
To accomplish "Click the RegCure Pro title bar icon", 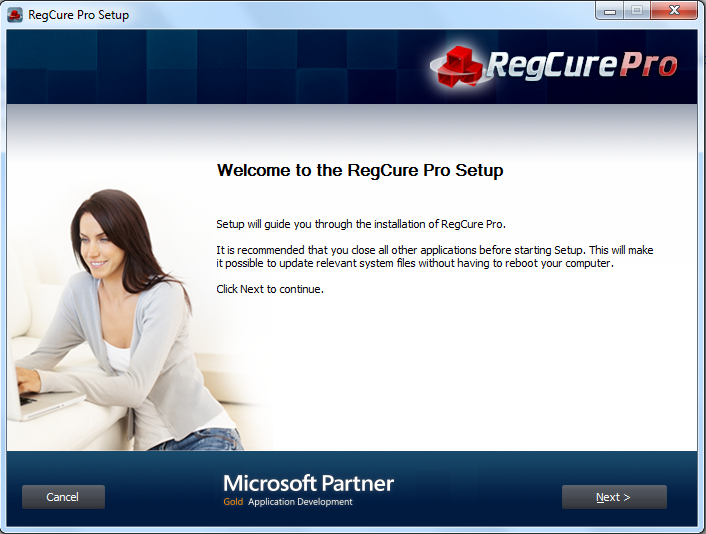I will tap(15, 15).
